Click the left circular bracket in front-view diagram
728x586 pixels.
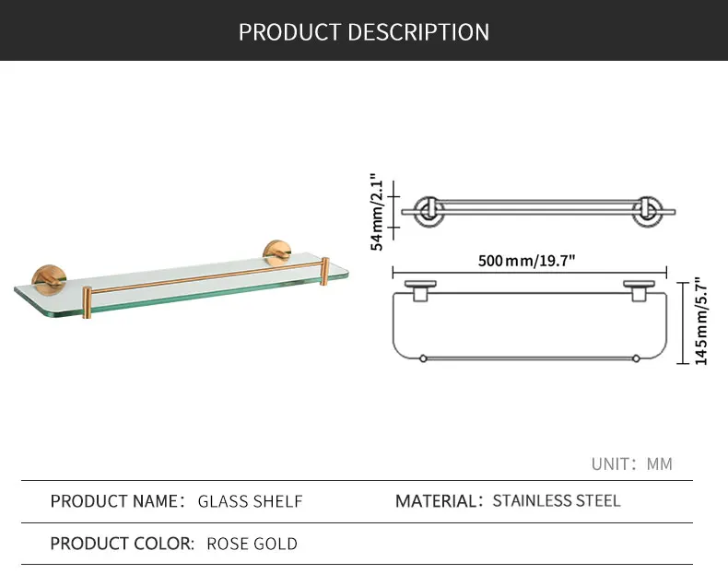[x=429, y=212]
